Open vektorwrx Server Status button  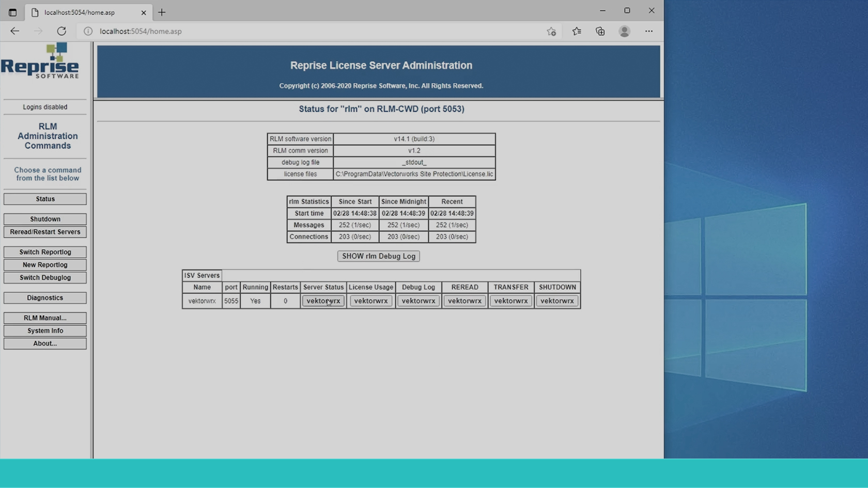[x=323, y=301]
